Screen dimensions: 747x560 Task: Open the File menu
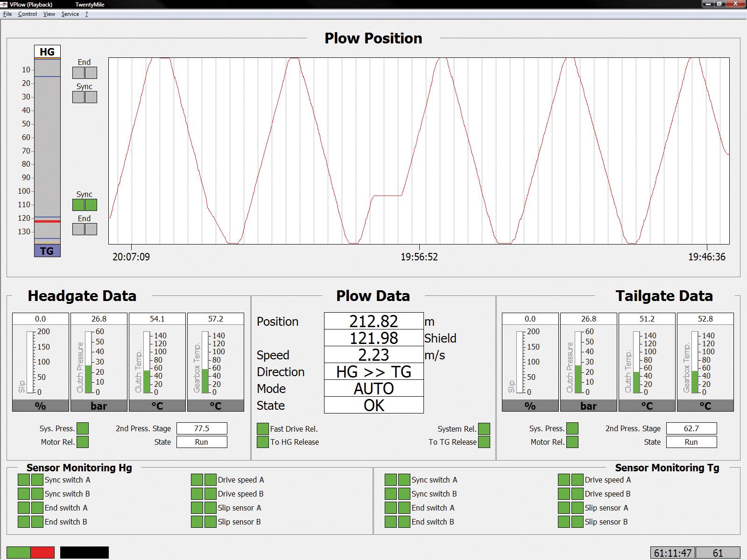coord(7,14)
